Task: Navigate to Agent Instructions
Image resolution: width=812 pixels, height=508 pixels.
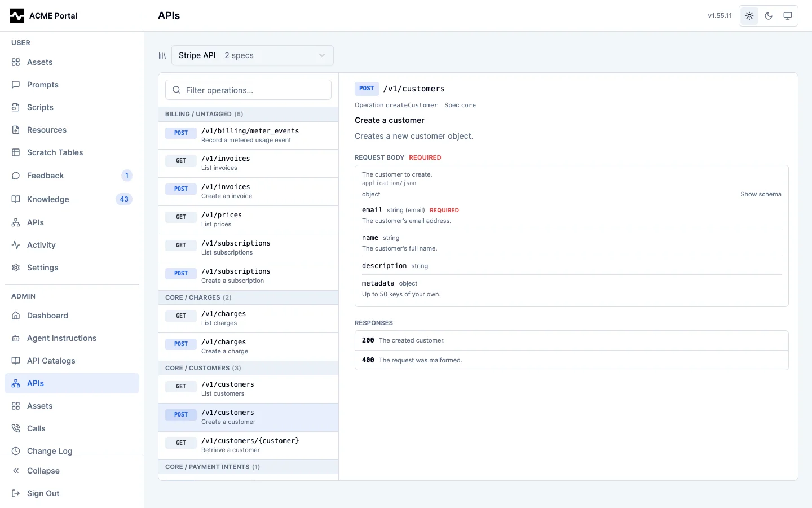Action: tap(72, 338)
